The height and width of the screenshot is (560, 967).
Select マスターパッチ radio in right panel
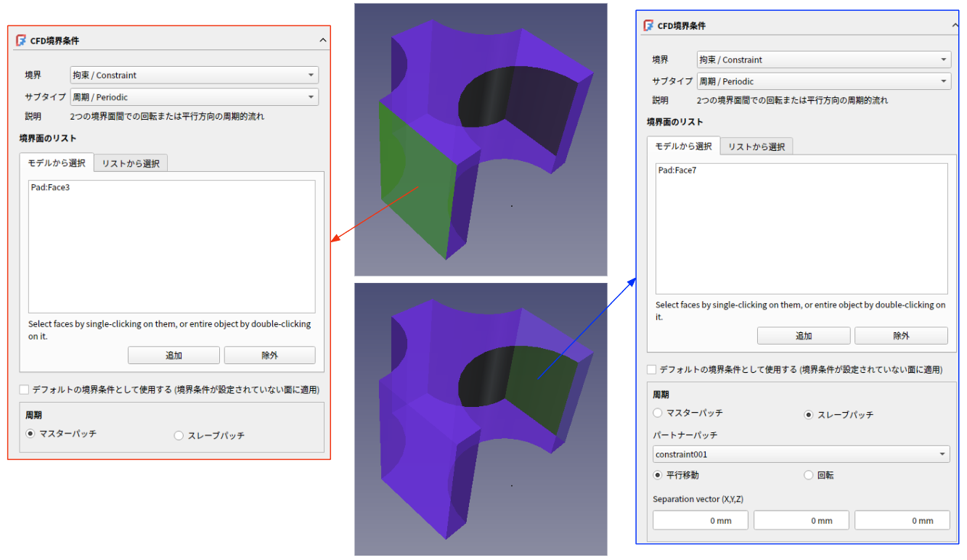pyautogui.click(x=658, y=413)
